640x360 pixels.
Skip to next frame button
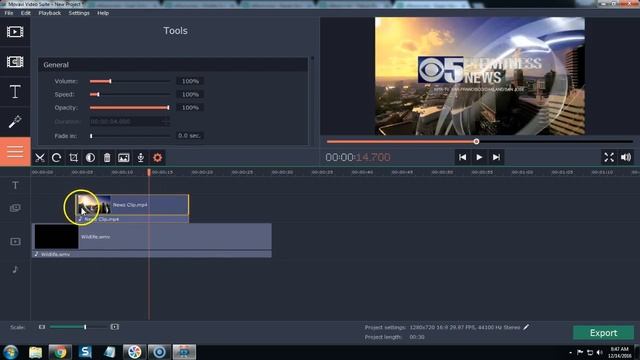496,157
